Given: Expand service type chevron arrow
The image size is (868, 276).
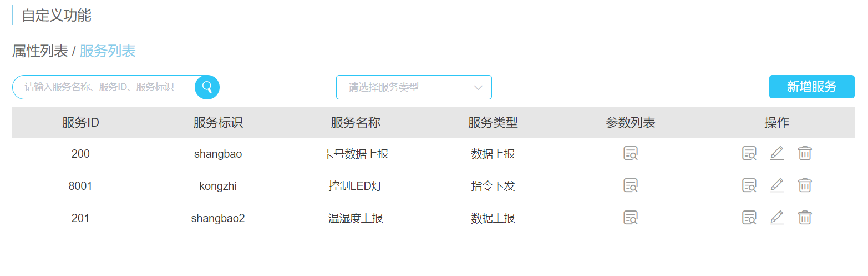Looking at the screenshot, I should pyautogui.click(x=478, y=88).
